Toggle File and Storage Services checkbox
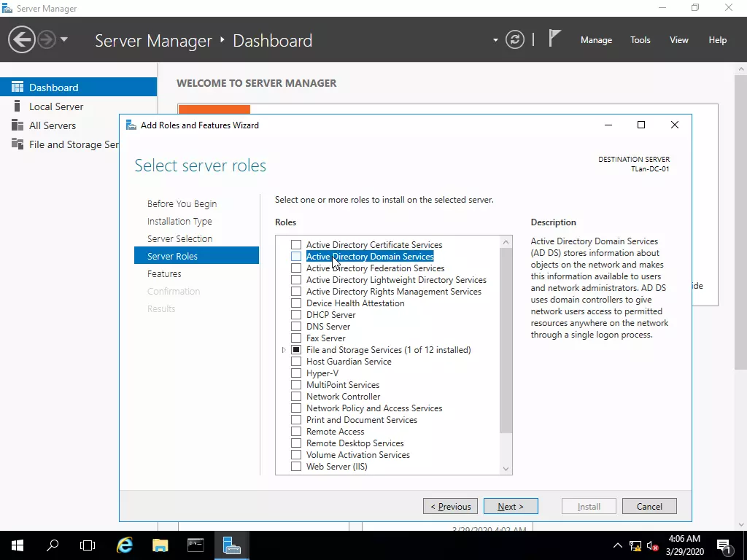Screen dimensions: 747x560 [296, 349]
